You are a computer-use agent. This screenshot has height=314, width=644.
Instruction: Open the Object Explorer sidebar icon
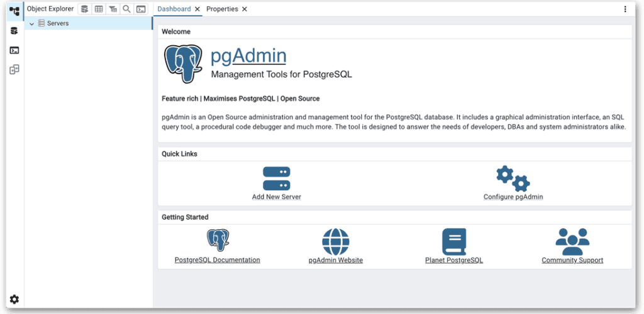[14, 11]
